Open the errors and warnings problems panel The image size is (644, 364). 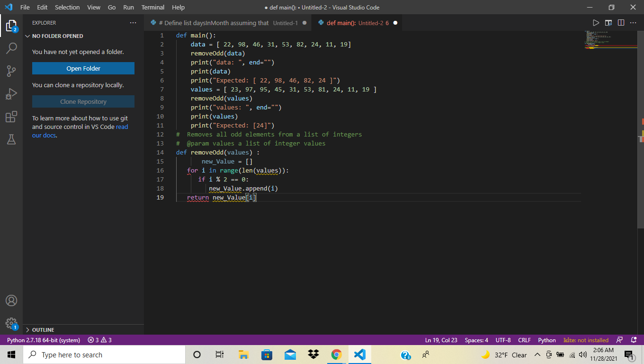coord(99,340)
